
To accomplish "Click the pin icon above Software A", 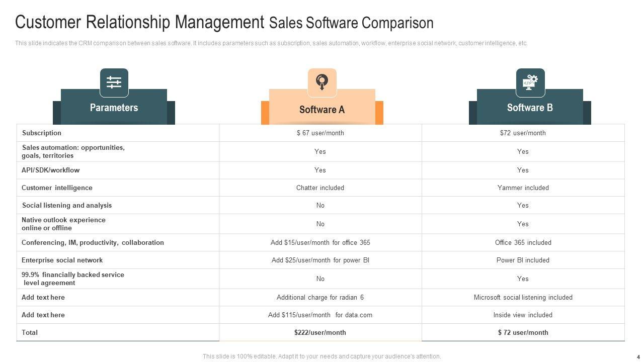I will point(322,82).
